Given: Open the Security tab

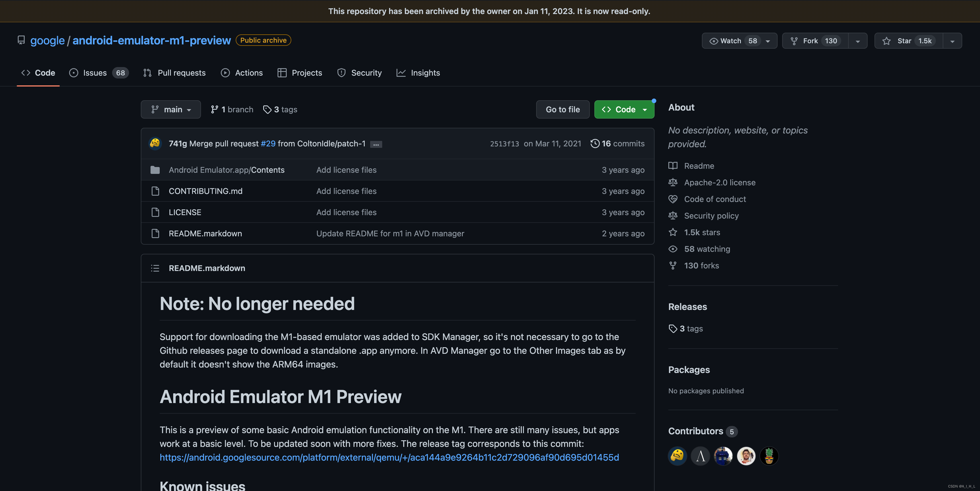Looking at the screenshot, I should click(360, 72).
